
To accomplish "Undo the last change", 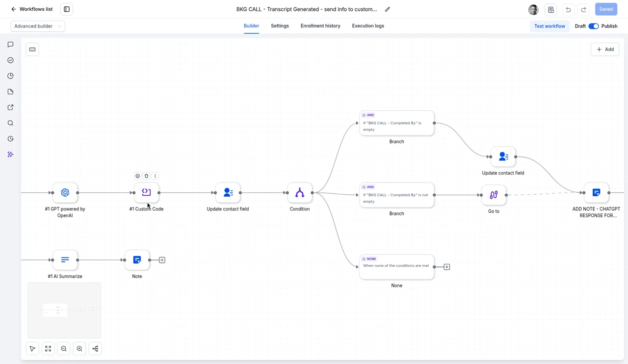I will tap(568, 9).
